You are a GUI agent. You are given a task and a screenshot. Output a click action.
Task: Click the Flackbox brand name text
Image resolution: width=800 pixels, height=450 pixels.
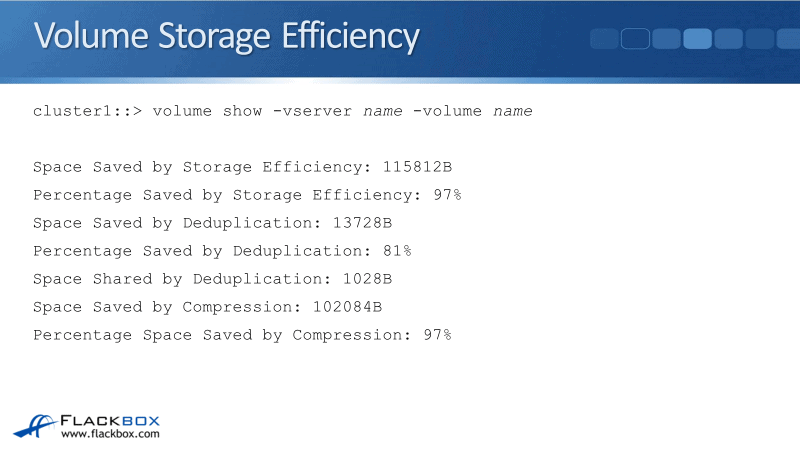(110, 420)
